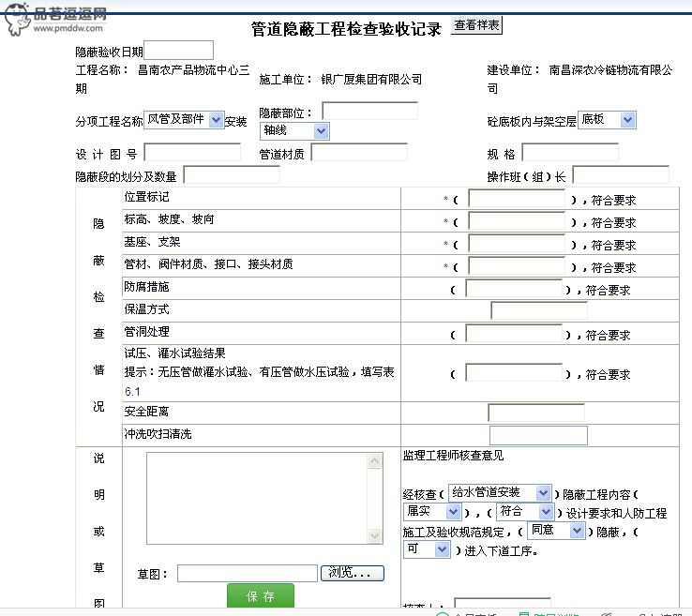Click the 安全距离 row input field
Viewport: 692px width, 616px height.
[x=536, y=413]
